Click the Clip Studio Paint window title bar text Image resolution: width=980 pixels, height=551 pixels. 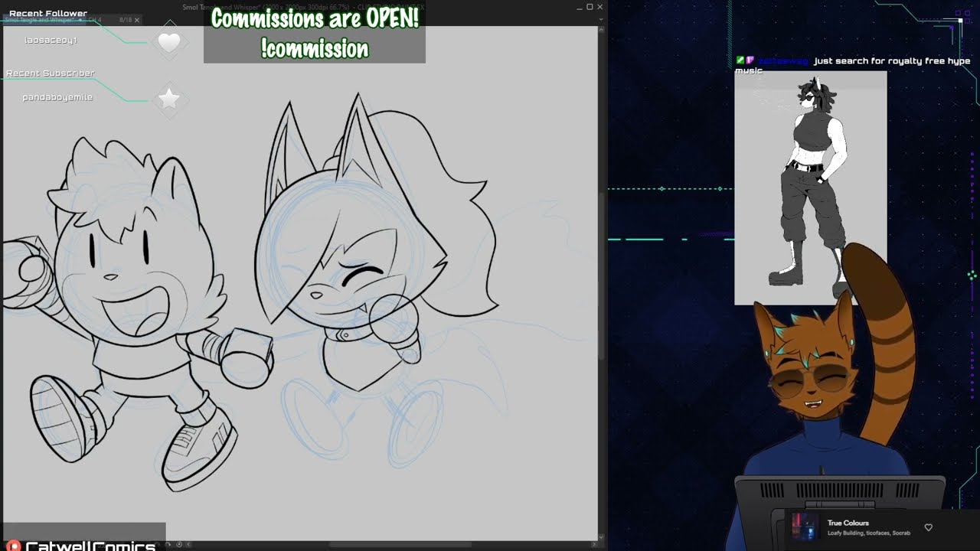(303, 7)
